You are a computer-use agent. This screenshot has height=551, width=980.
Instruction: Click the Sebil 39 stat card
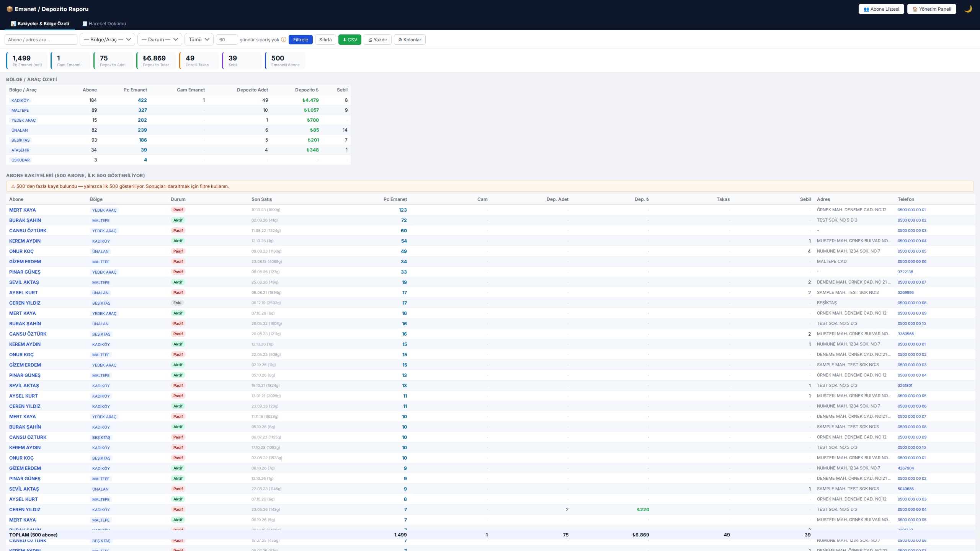(241, 60)
